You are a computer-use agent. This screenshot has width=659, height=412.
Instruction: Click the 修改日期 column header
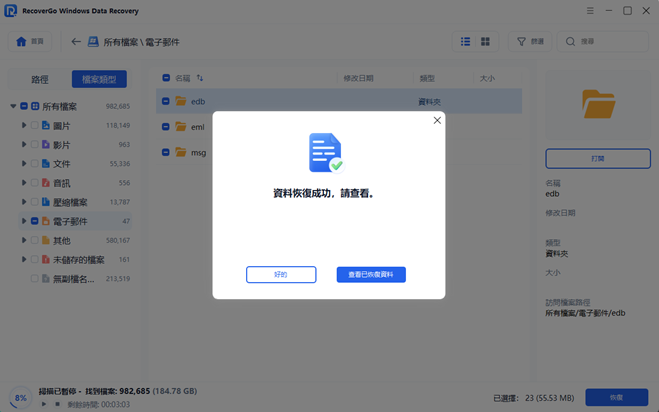coord(358,78)
